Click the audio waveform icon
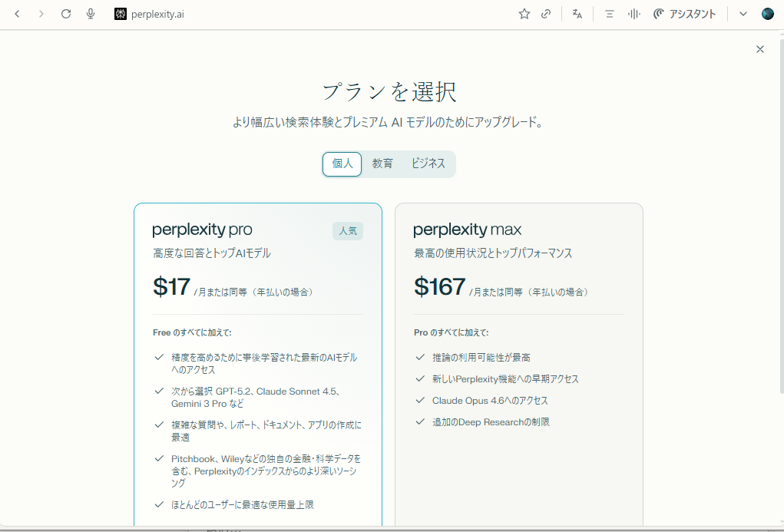This screenshot has width=784, height=532. point(634,14)
